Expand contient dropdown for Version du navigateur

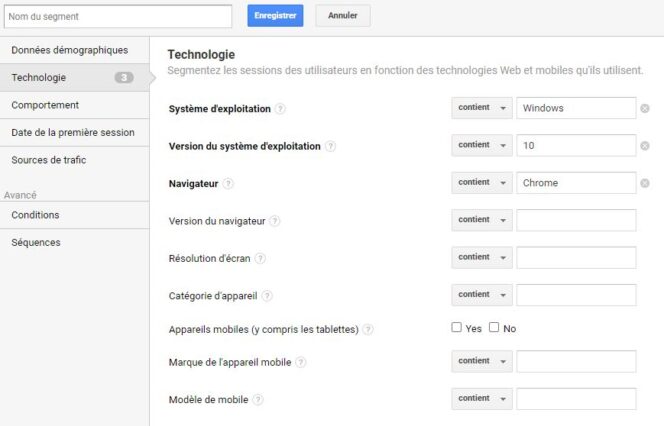click(x=482, y=220)
